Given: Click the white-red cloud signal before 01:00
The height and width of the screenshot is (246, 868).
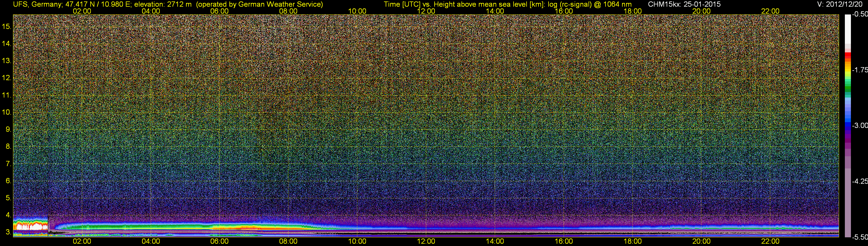Looking at the screenshot, I should coord(30,225).
